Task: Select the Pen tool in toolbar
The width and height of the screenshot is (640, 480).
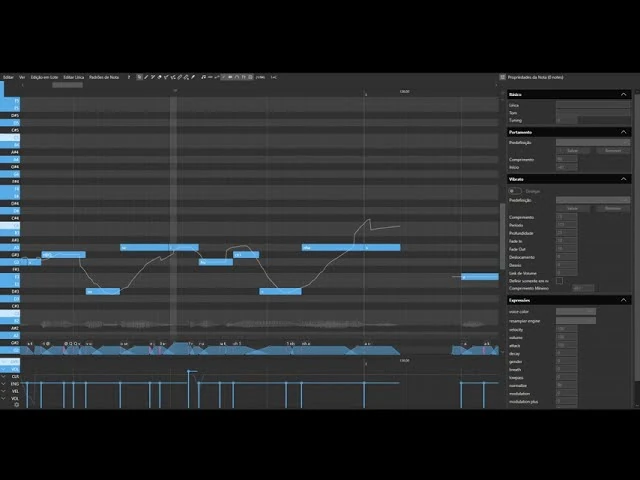Action: click(146, 77)
